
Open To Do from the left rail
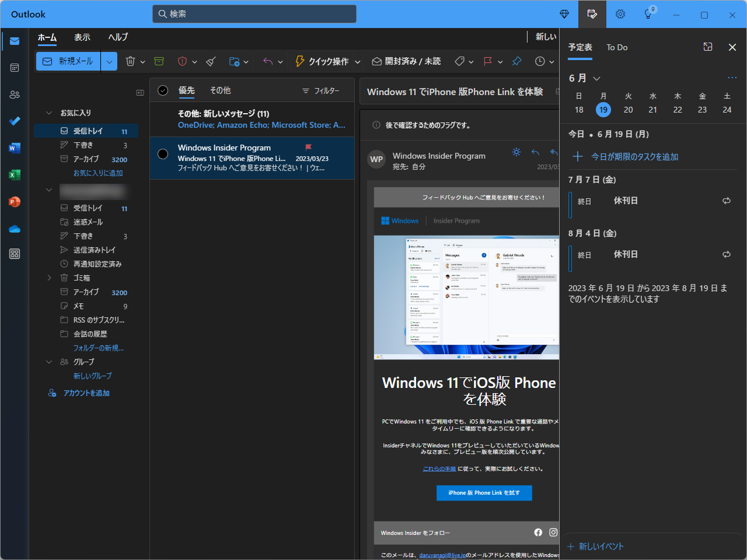14,121
